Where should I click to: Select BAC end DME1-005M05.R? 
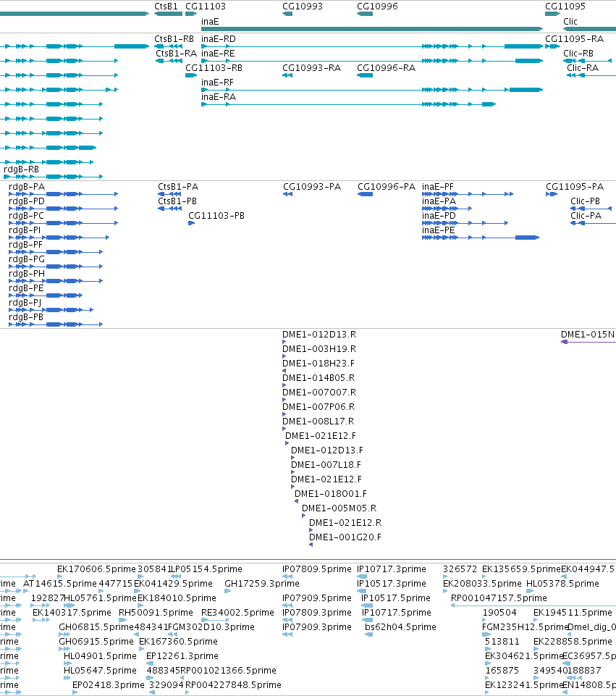coord(339,508)
